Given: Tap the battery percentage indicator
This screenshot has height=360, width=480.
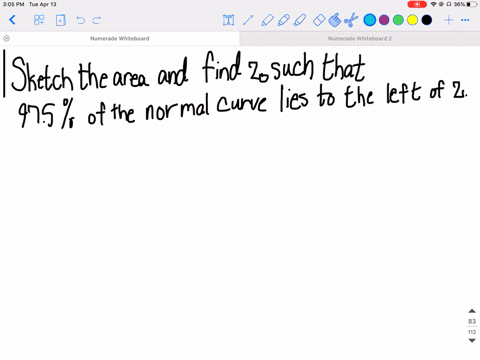Looking at the screenshot, I should tap(459, 4).
